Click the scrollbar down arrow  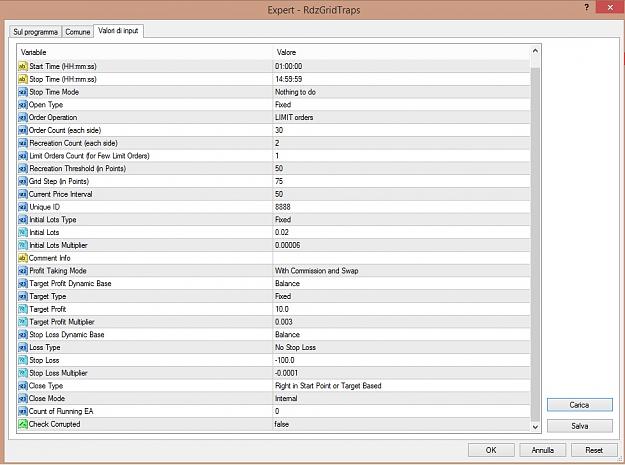[535, 427]
